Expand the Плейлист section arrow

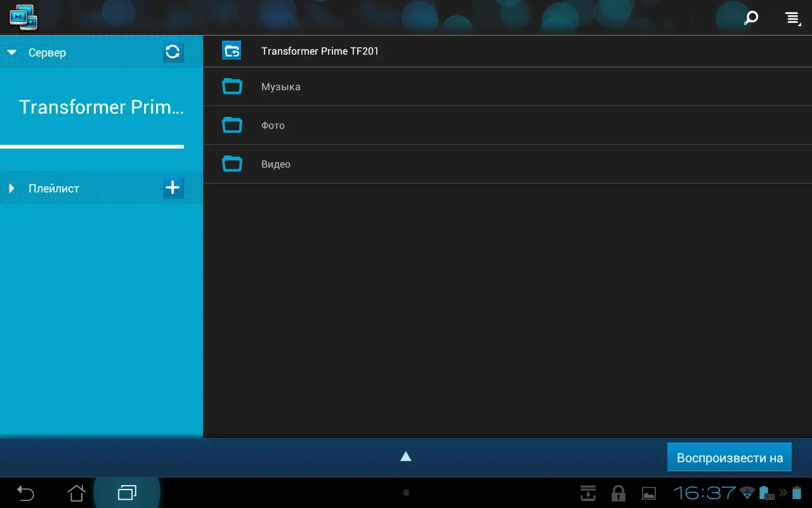(11, 189)
